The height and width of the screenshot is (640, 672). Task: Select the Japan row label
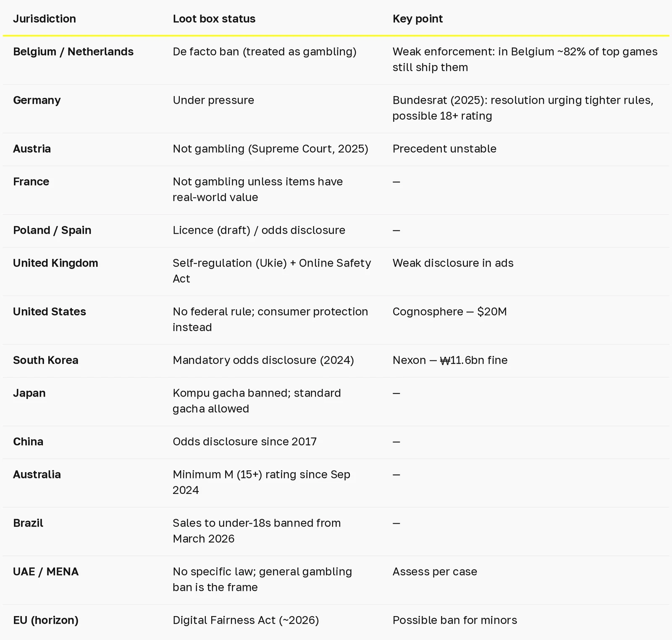[29, 393]
